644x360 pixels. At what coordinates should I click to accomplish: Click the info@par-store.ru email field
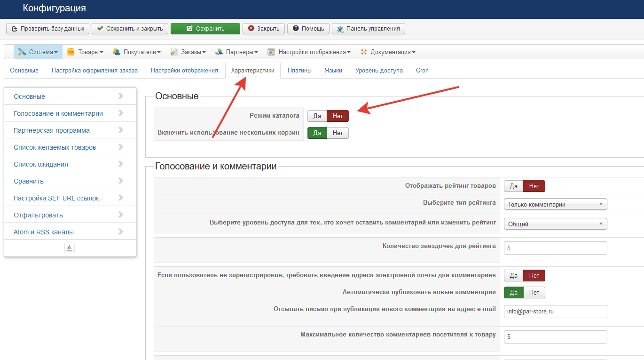pos(556,312)
